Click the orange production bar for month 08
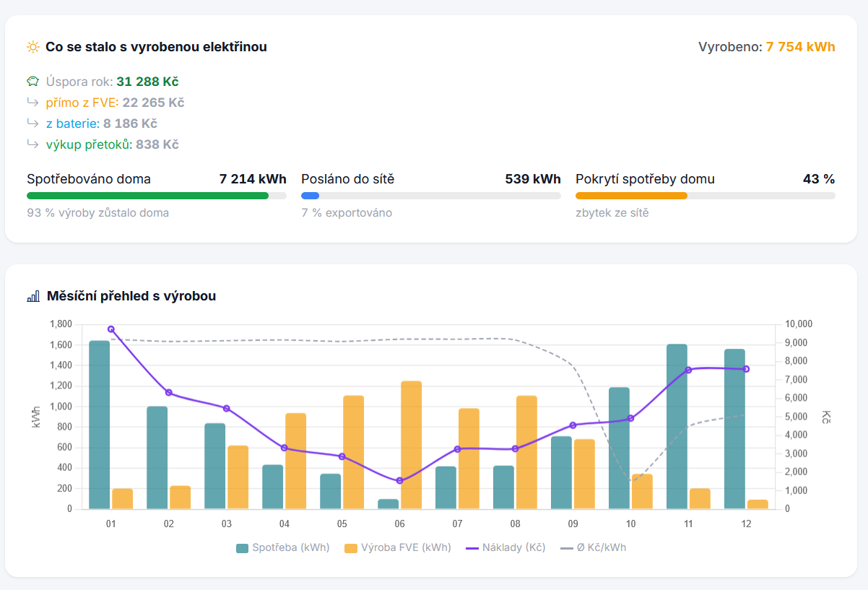The height and width of the screenshot is (590, 868). coord(527,452)
